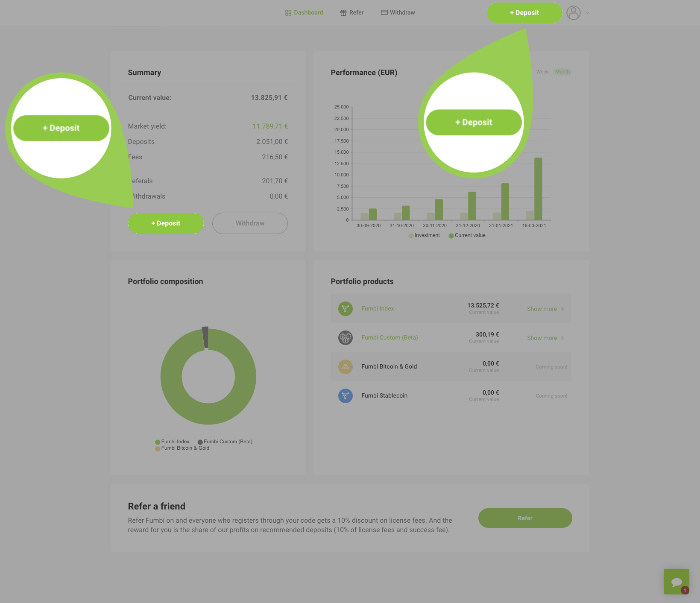Viewport: 700px width, 603px height.
Task: Switch performance chart to Month view
Action: point(562,72)
